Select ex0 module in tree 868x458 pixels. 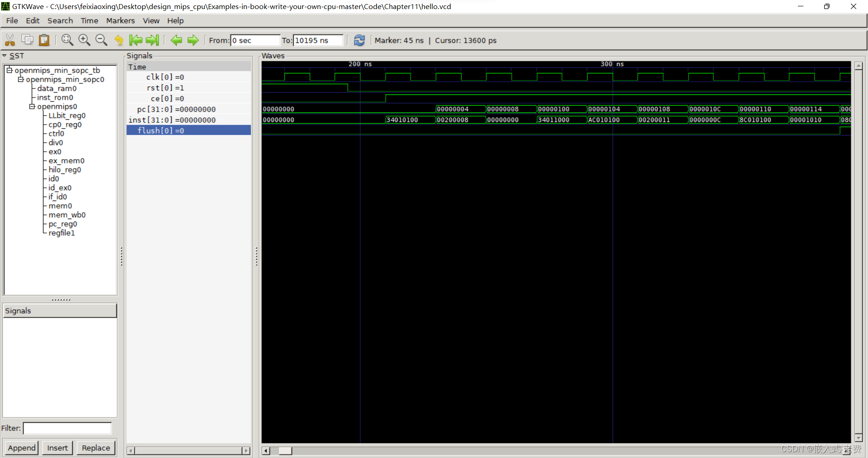(55, 151)
